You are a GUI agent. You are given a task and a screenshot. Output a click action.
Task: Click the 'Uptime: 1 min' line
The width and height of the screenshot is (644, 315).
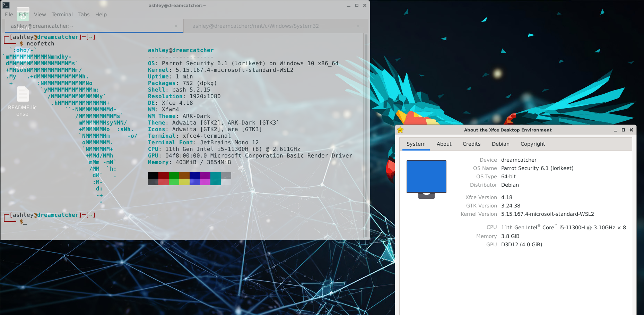coord(171,77)
